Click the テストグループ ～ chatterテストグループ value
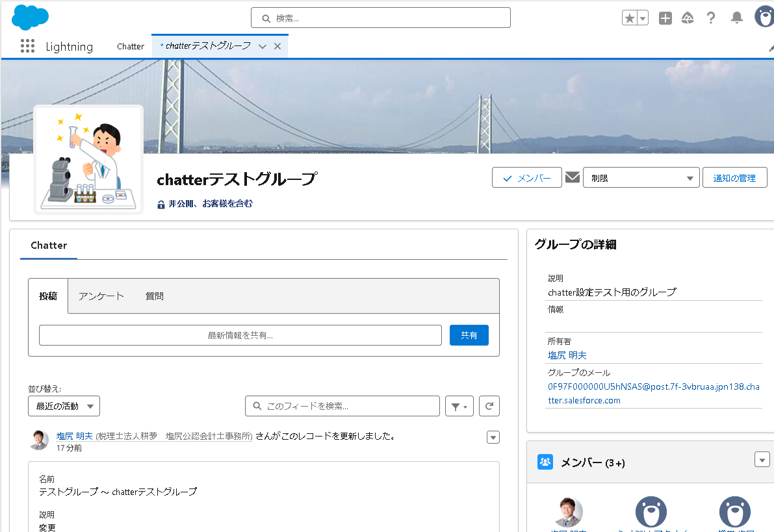Viewport: 774px width, 532px height. point(118,492)
